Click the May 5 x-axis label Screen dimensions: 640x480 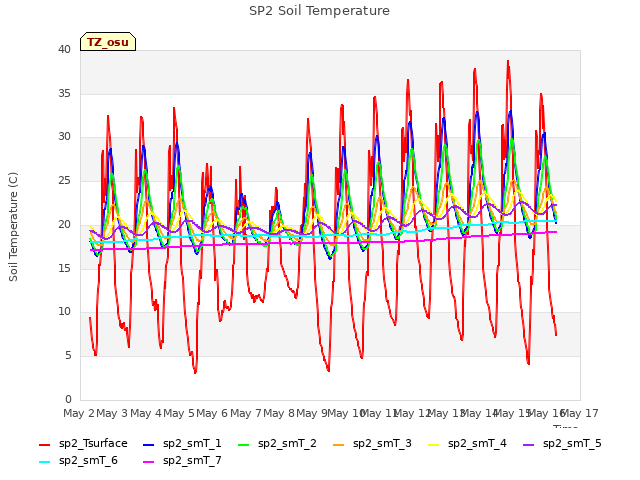tap(179, 413)
